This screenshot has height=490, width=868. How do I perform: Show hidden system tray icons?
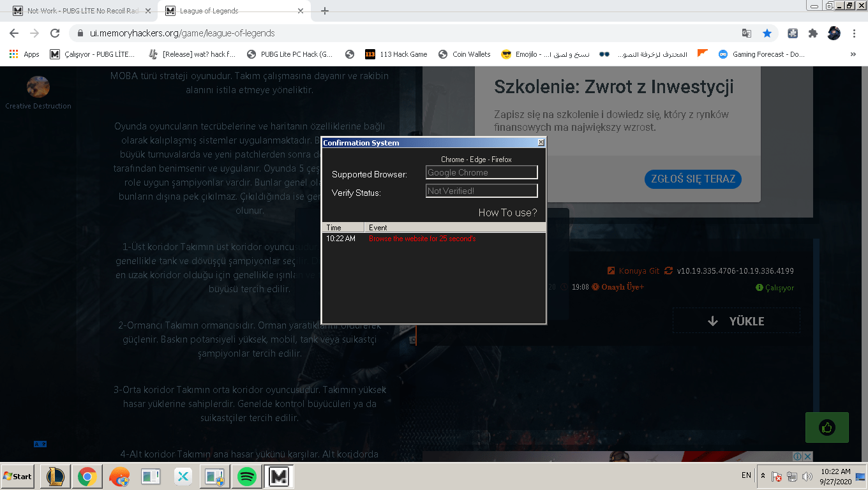(x=763, y=476)
